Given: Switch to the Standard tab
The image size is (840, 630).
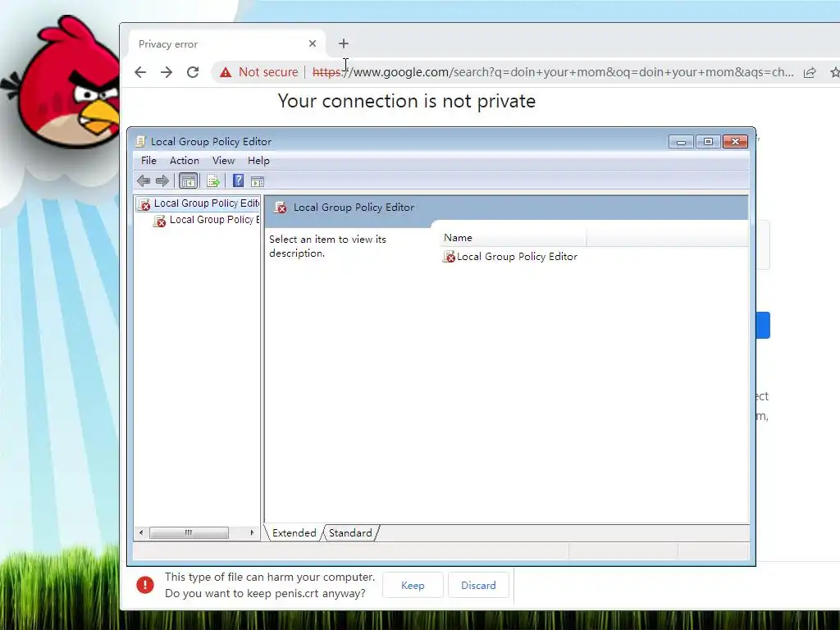Looking at the screenshot, I should click(x=350, y=533).
